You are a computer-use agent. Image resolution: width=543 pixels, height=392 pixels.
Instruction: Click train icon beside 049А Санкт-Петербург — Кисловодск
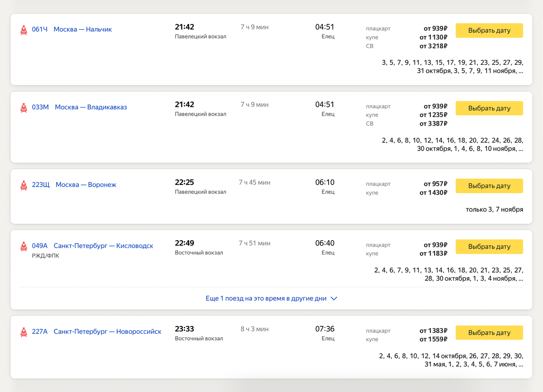(x=24, y=246)
